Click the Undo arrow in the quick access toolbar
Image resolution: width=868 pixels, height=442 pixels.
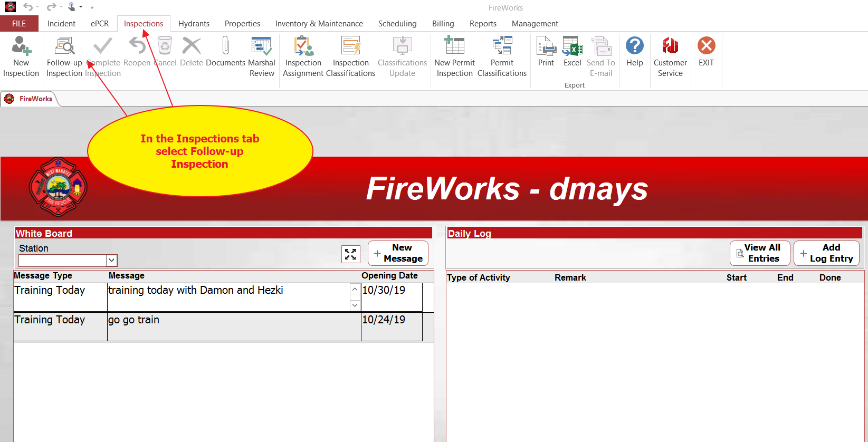(28, 7)
